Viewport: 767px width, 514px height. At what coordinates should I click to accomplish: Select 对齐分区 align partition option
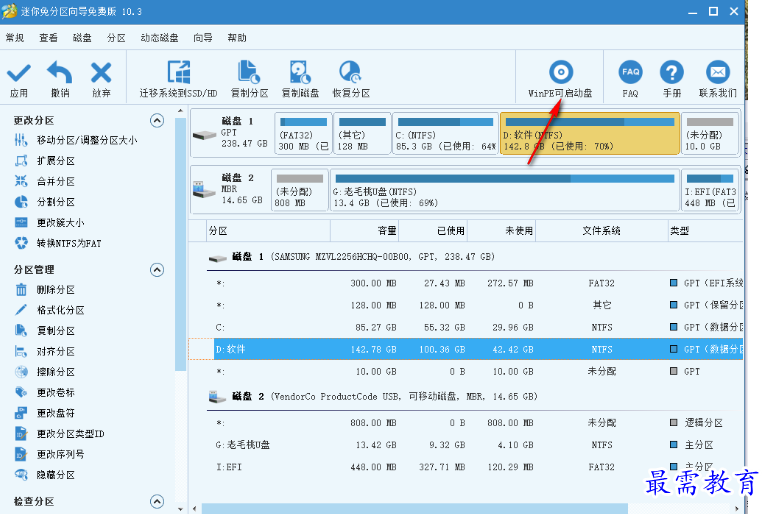coord(55,352)
